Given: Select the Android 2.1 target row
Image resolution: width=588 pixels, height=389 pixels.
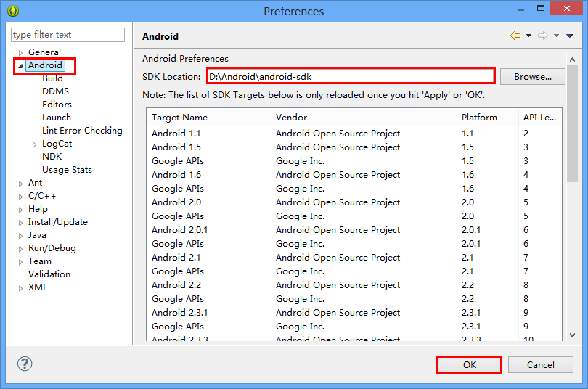Looking at the screenshot, I should (x=354, y=258).
